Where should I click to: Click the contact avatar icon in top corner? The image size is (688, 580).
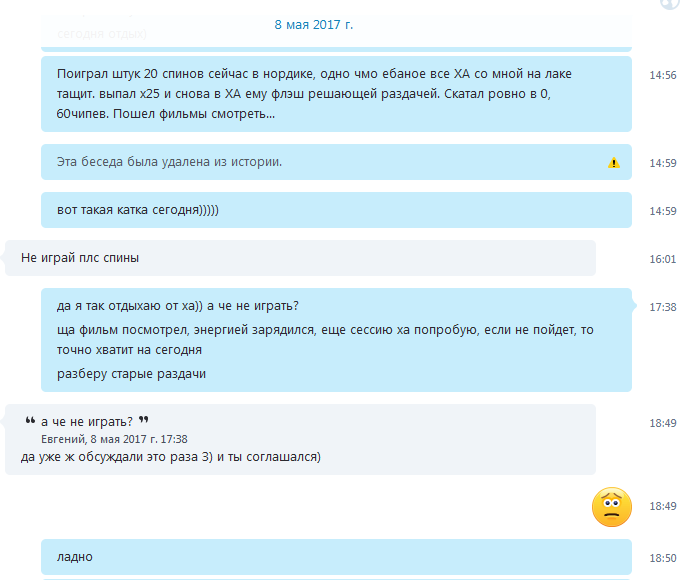point(670,4)
